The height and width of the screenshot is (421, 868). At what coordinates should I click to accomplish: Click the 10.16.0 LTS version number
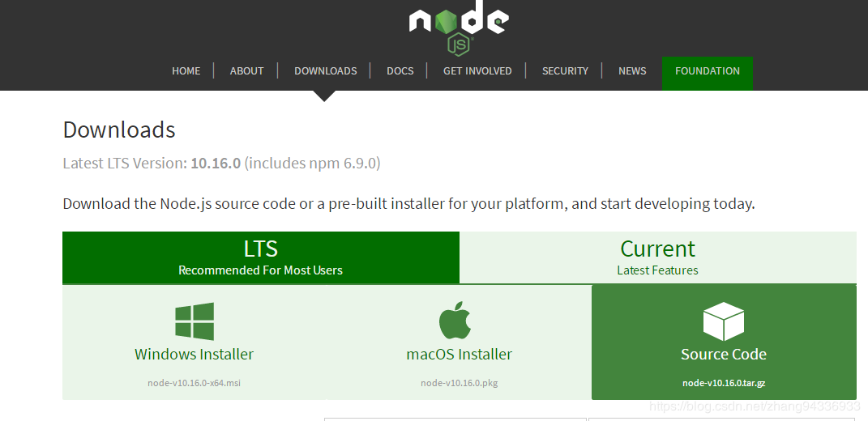coord(216,164)
